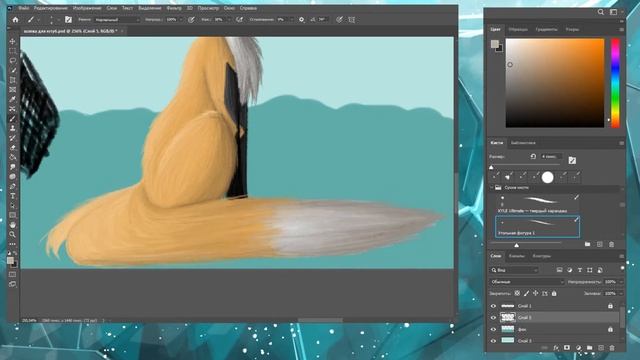The width and height of the screenshot is (640, 360).
Task: Switch to the Каналы tab
Action: (x=516, y=256)
